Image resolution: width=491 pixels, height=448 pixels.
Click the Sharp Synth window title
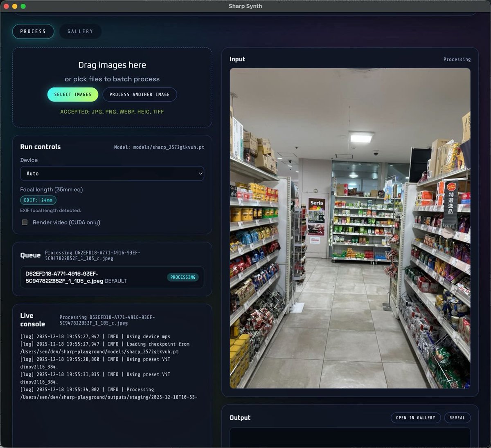[x=245, y=6]
